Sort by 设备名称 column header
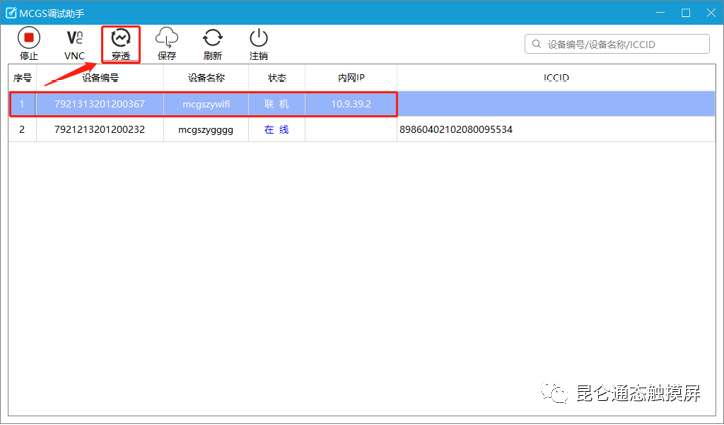Viewport: 724px width, 425px height. [x=206, y=78]
